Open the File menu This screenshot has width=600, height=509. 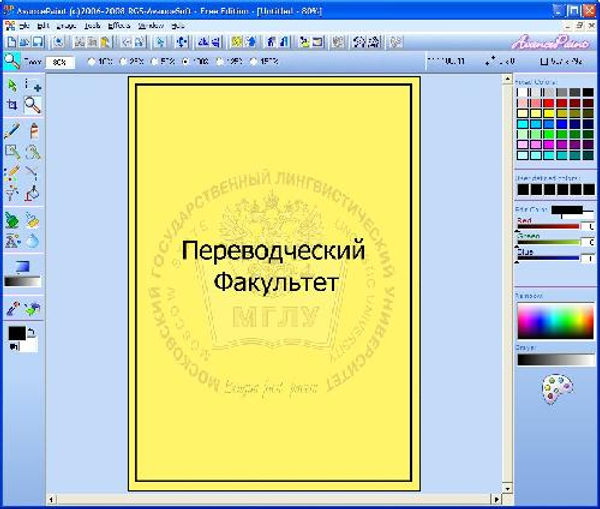click(24, 26)
